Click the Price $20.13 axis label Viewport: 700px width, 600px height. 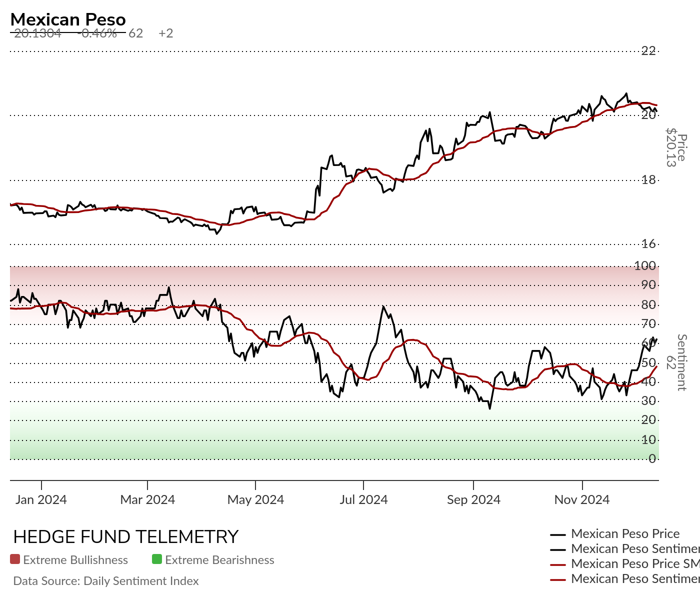point(676,147)
